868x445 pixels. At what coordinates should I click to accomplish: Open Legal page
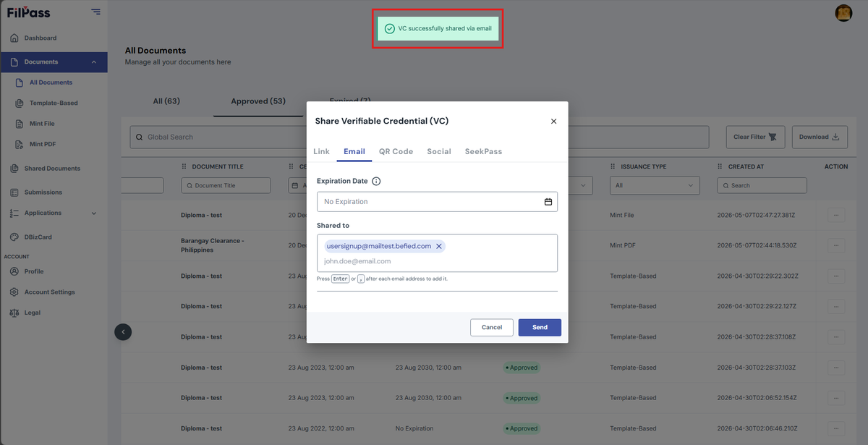click(x=33, y=313)
